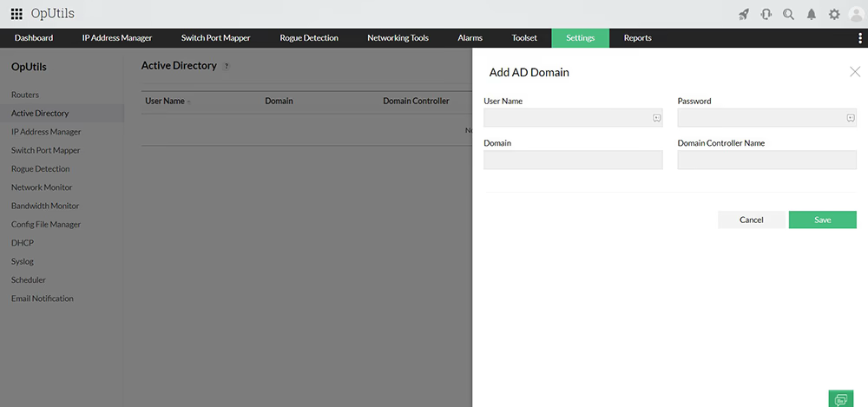Open the Networking Tools tab
Image resolution: width=868 pixels, height=407 pixels.
pyautogui.click(x=398, y=38)
